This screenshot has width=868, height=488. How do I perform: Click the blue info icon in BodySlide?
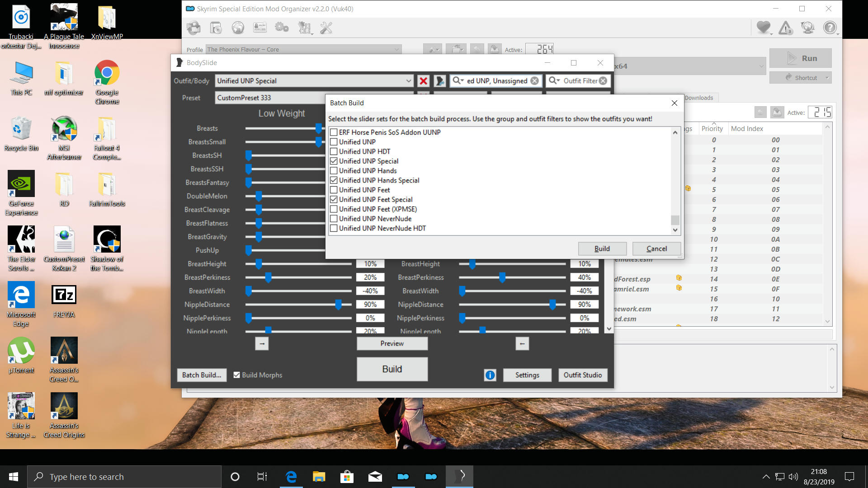[x=490, y=375]
